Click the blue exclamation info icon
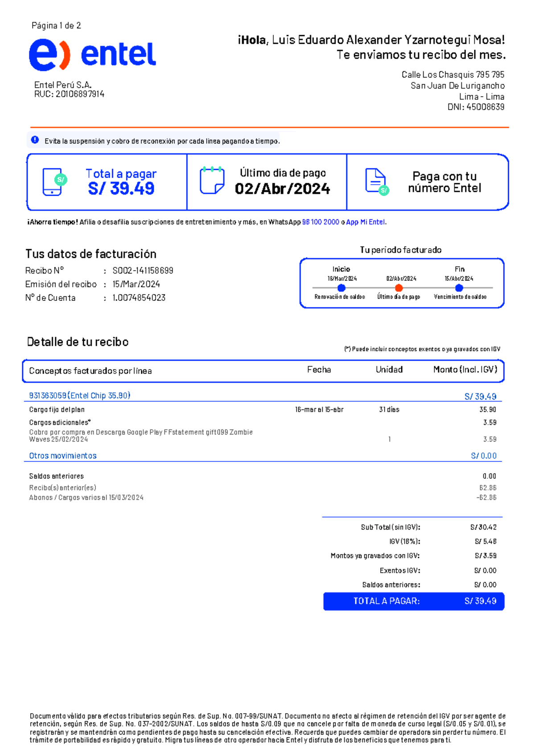 35,140
